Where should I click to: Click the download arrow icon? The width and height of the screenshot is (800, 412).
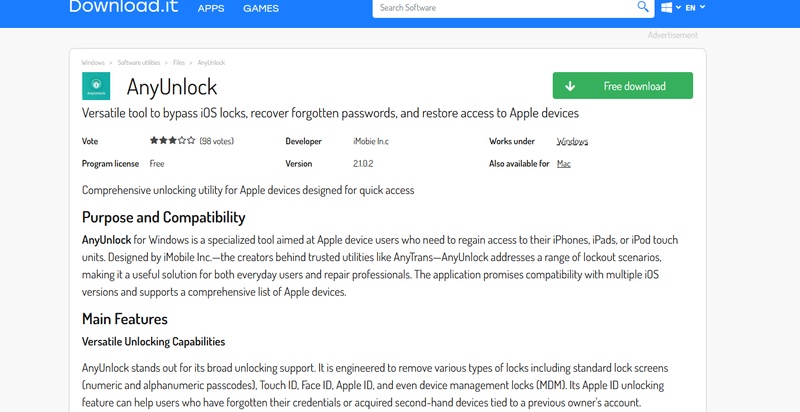click(570, 86)
